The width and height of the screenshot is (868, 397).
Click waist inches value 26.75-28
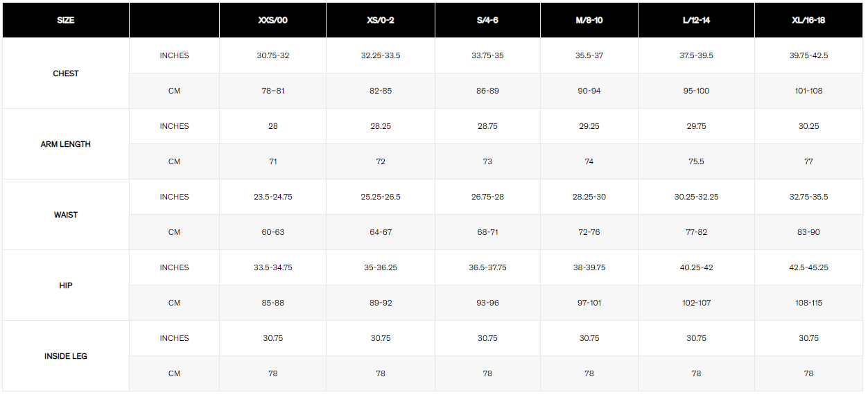(487, 197)
